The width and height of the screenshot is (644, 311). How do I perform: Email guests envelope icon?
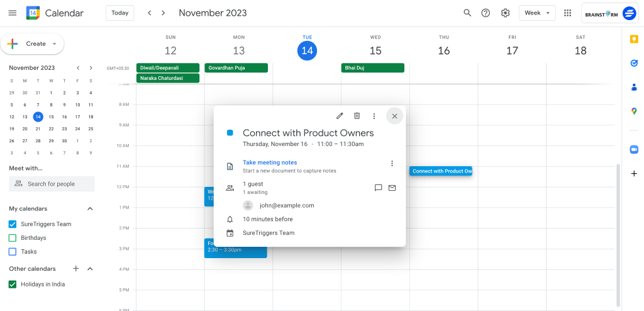point(392,188)
